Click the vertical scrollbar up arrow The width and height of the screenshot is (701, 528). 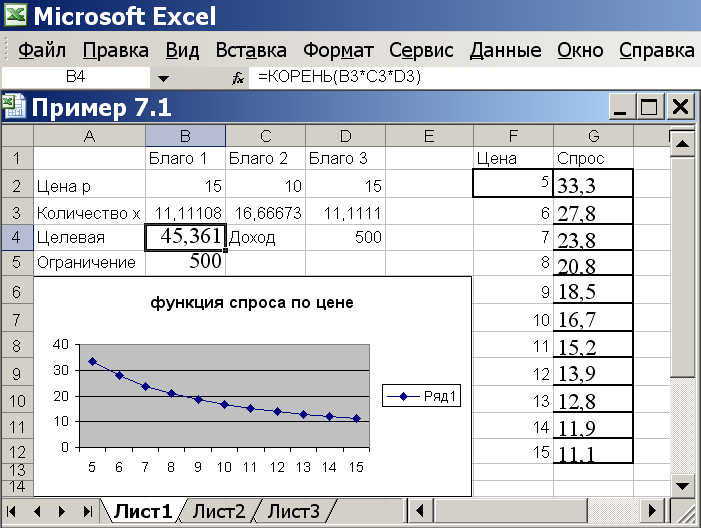[682, 144]
